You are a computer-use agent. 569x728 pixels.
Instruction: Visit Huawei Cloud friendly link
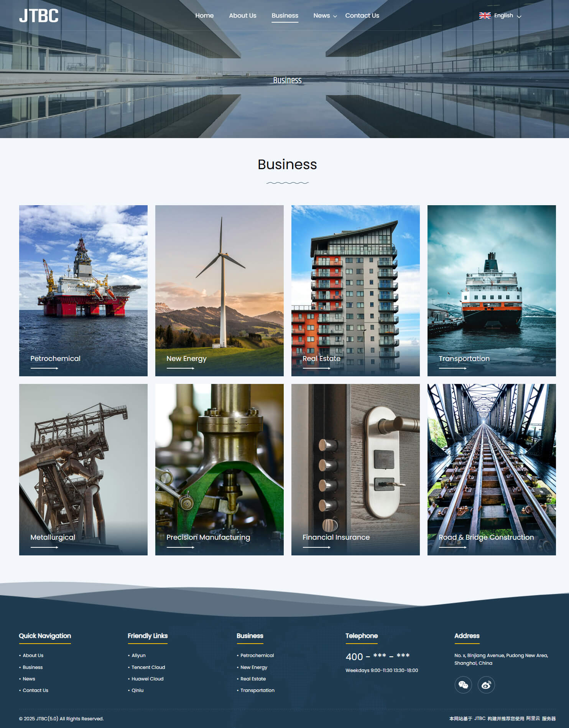click(x=147, y=679)
